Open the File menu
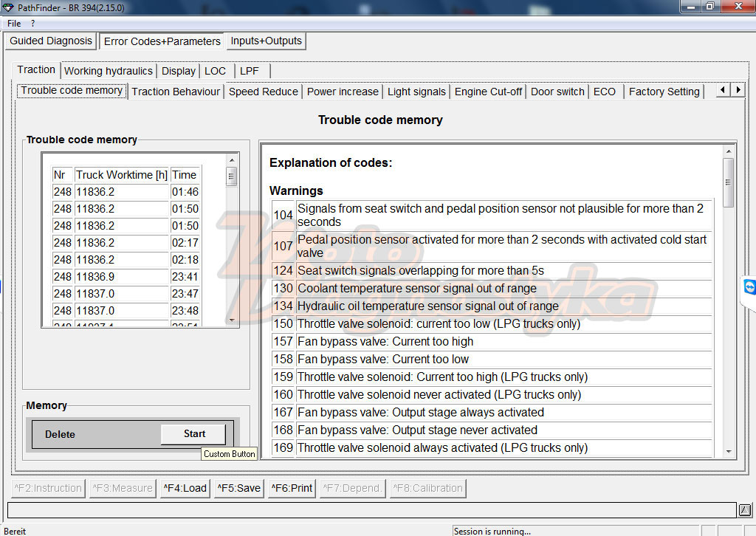 click(14, 23)
